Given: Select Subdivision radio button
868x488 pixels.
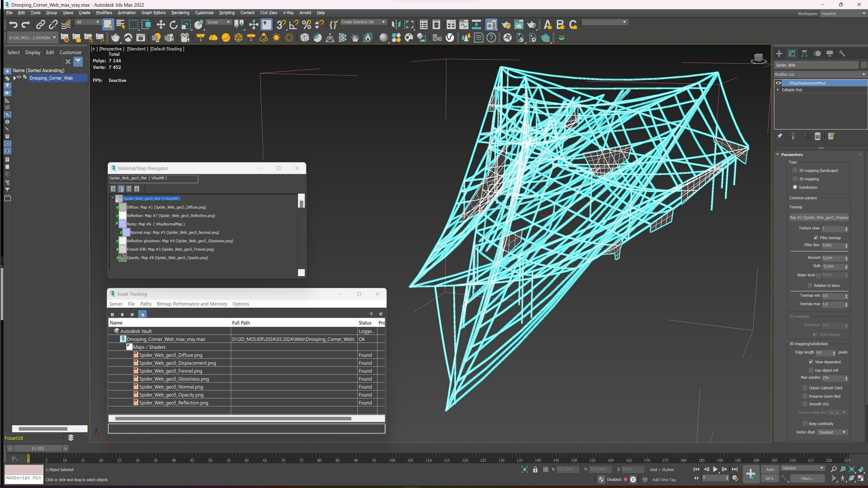Looking at the screenshot, I should pyautogui.click(x=795, y=187).
